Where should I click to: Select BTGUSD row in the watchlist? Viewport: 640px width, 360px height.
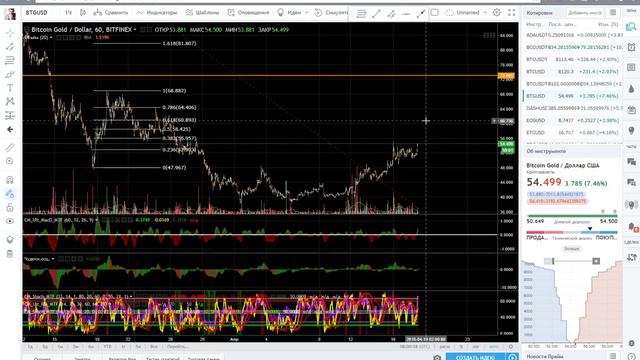click(x=572, y=96)
